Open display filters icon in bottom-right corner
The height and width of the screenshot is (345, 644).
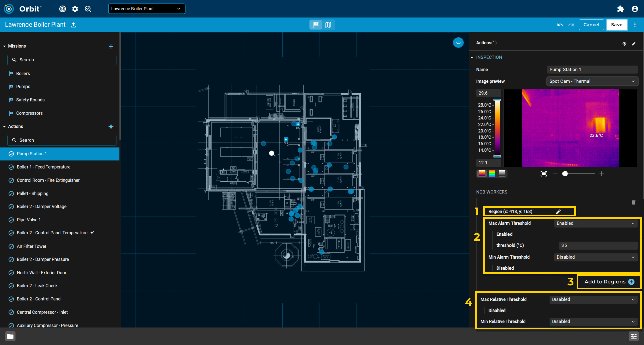point(633,336)
